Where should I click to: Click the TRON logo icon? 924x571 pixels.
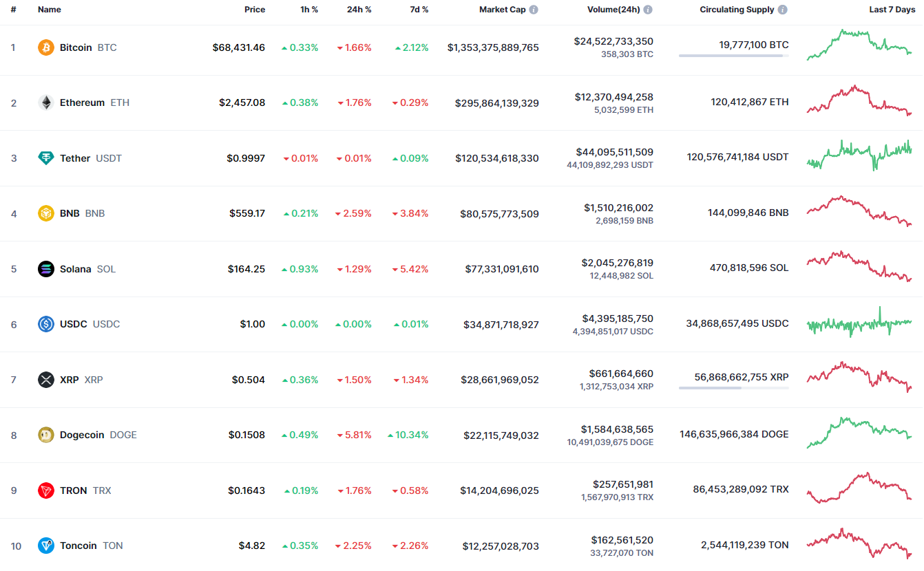click(46, 491)
